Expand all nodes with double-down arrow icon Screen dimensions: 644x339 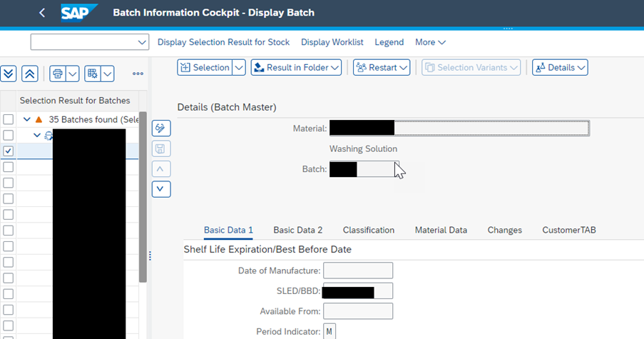coord(9,74)
